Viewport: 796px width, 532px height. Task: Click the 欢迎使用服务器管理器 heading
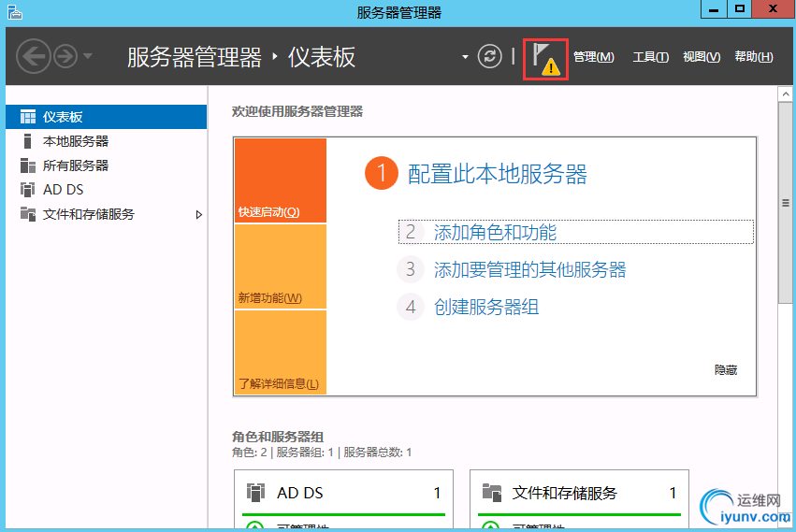point(297,111)
